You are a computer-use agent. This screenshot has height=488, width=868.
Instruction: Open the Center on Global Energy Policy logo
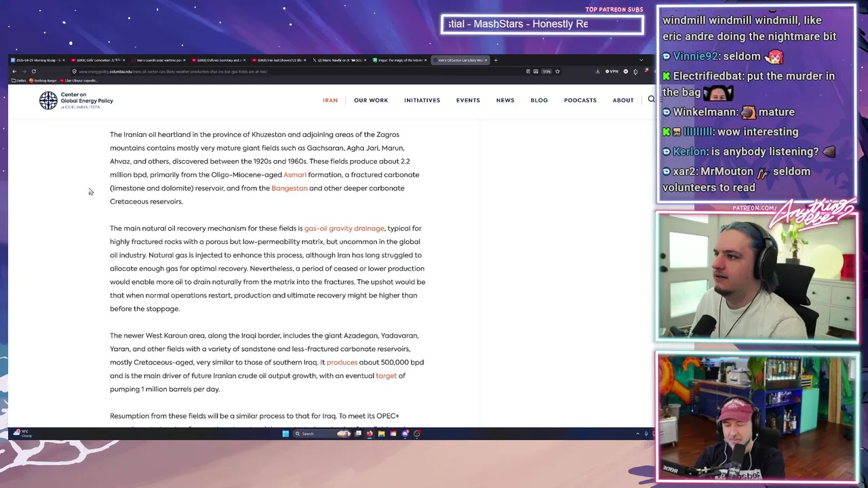pos(76,100)
